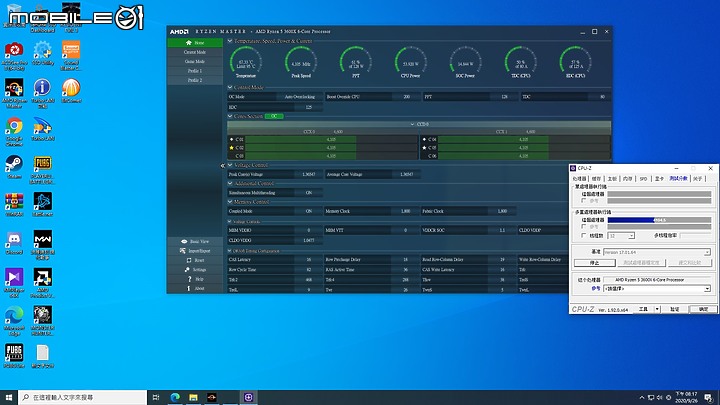This screenshot has height=405, width=720.
Task: Tick the single-thread reference checkbox in CPU-Z
Action: point(584,201)
